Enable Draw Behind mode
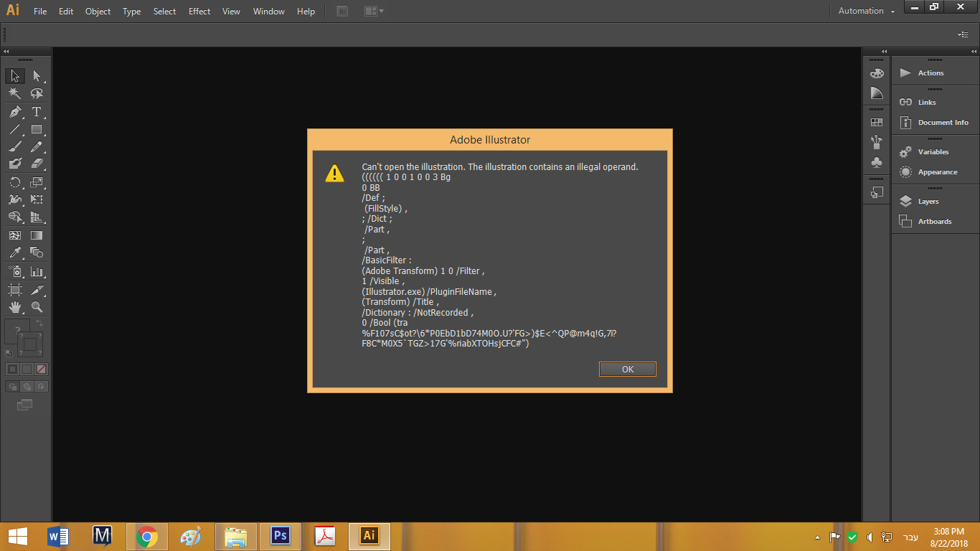 tap(27, 387)
